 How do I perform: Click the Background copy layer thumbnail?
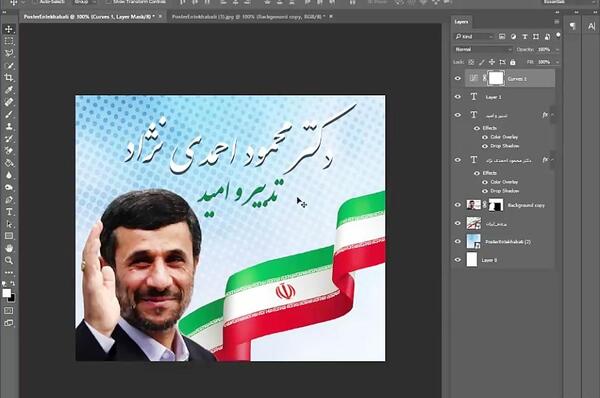(473, 205)
